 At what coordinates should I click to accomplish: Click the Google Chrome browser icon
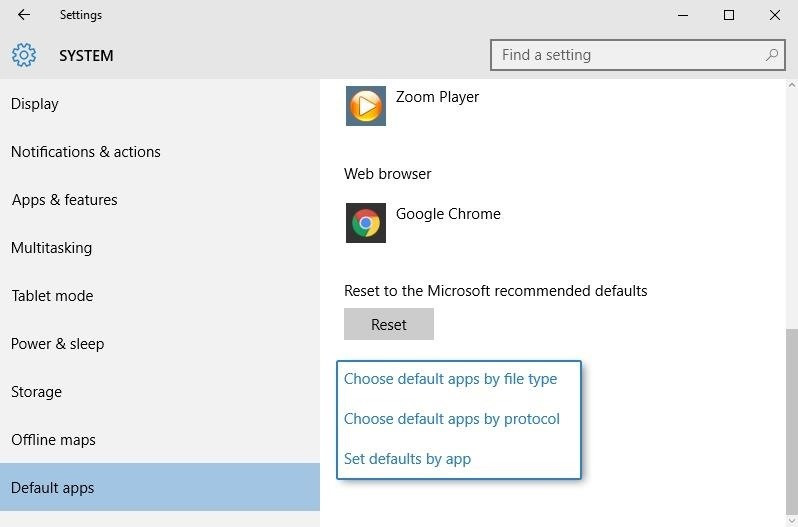365,222
